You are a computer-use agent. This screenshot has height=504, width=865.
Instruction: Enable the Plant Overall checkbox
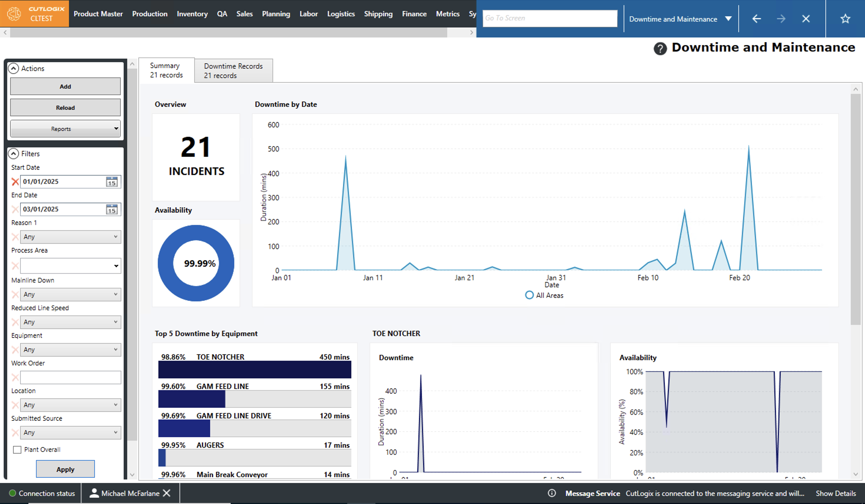17,449
